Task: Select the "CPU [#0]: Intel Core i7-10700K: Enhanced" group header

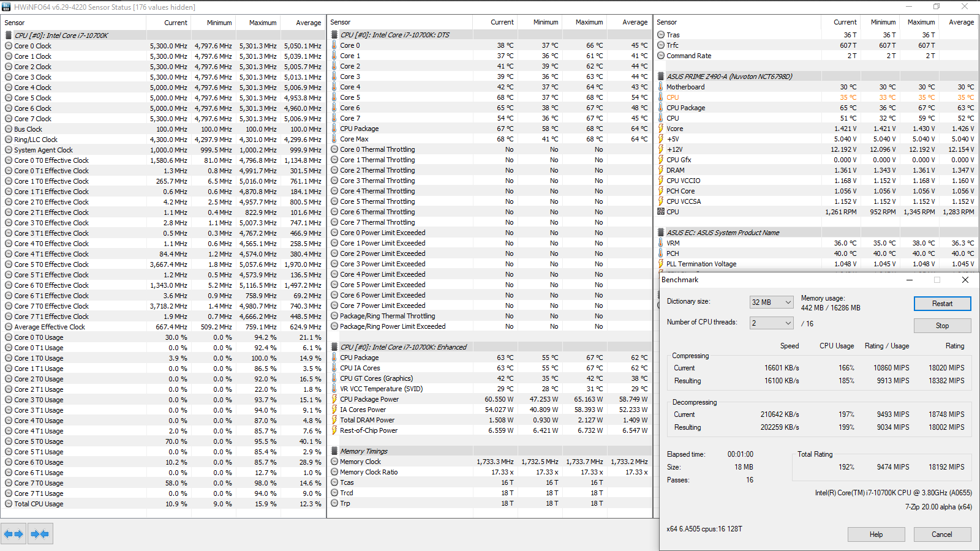Action: point(403,347)
